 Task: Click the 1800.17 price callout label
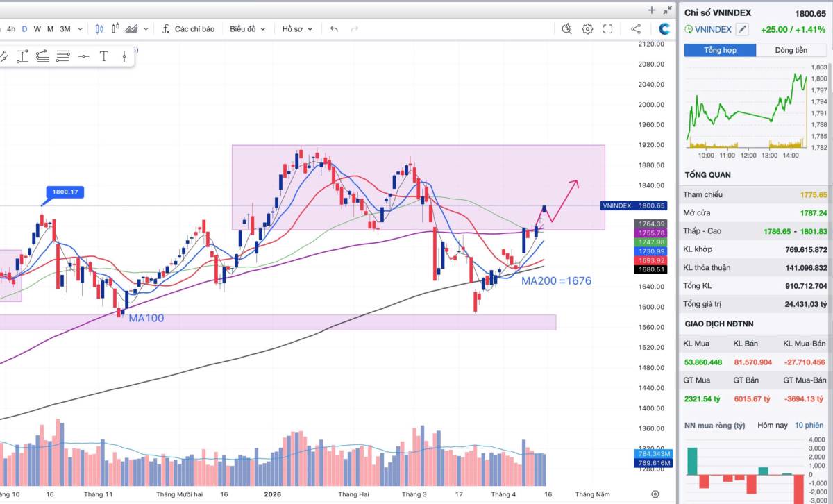point(65,192)
